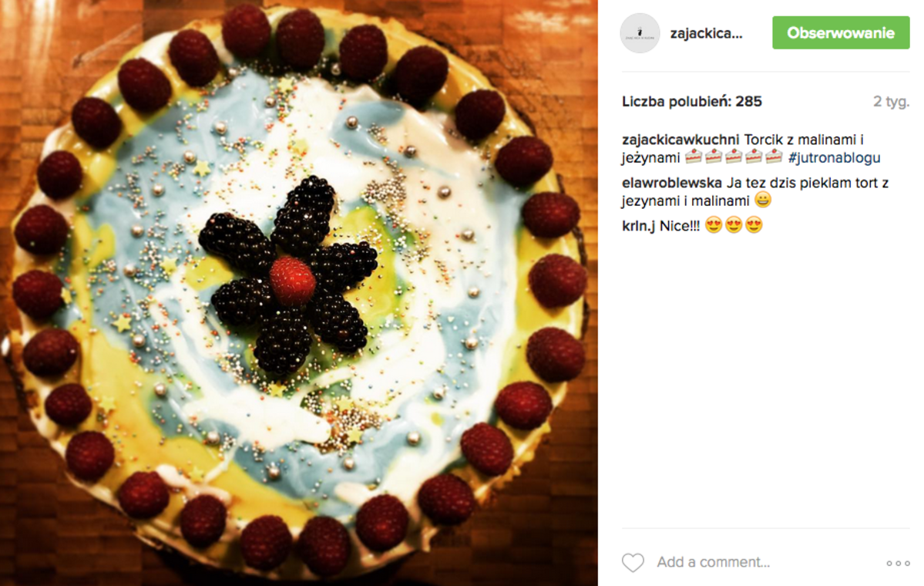Image resolution: width=924 pixels, height=586 pixels.
Task: Open elawroblewska commenter profile
Action: coord(672,183)
